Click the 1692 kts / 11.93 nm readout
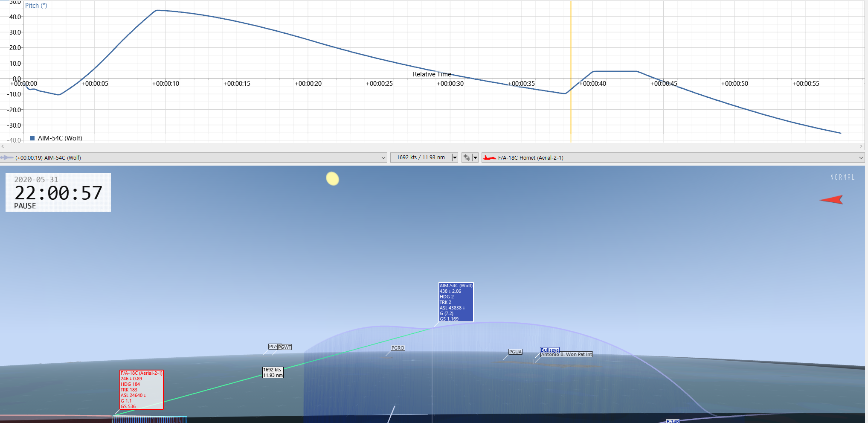 point(421,158)
